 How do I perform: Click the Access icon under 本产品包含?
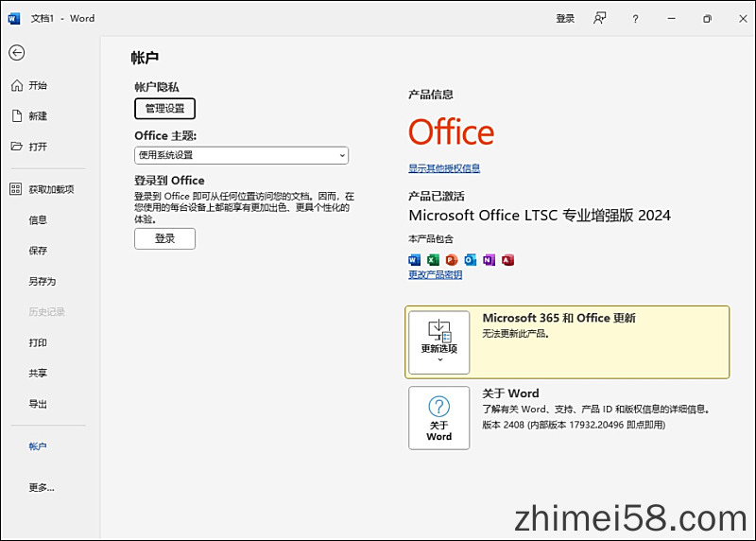[507, 260]
